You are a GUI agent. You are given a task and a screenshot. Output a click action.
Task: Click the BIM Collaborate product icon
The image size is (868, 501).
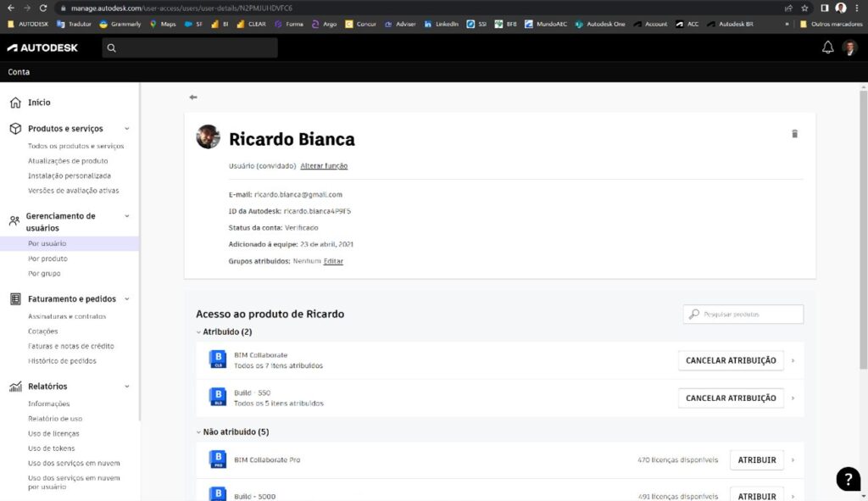218,359
